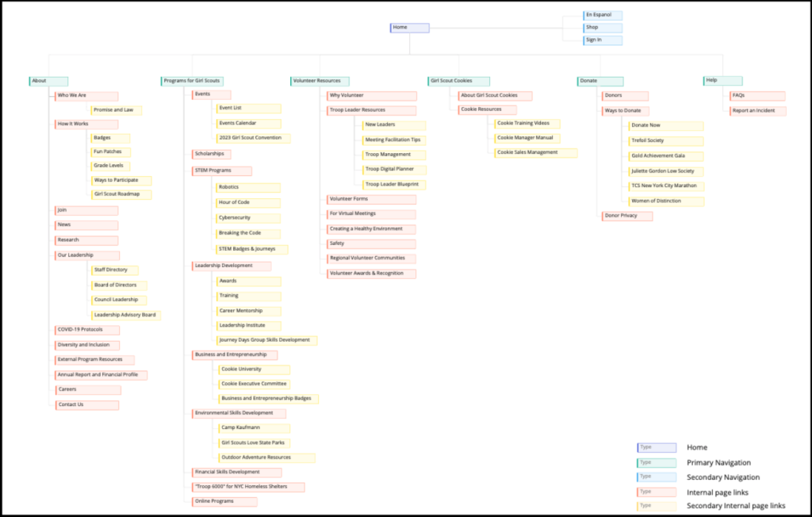This screenshot has width=812, height=517.
Task: Click the Meeting Facilitation Tips node
Action: coord(394,140)
